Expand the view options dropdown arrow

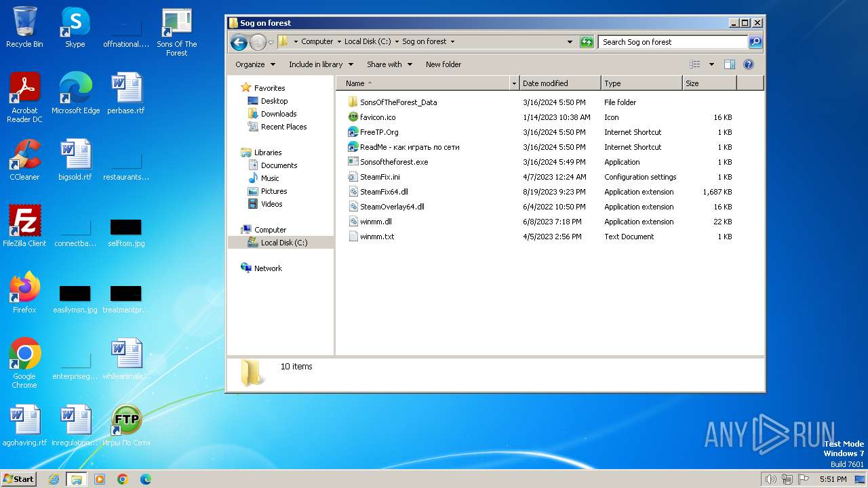711,64
